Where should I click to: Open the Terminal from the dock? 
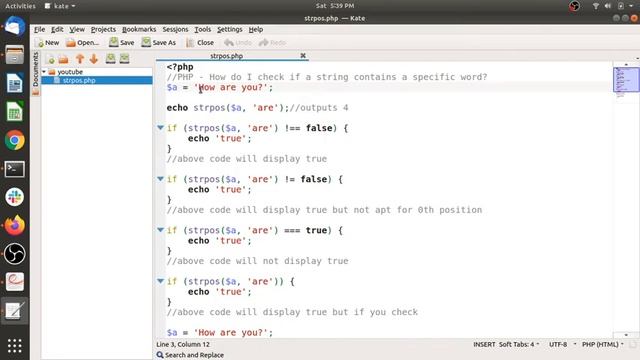[x=14, y=169]
